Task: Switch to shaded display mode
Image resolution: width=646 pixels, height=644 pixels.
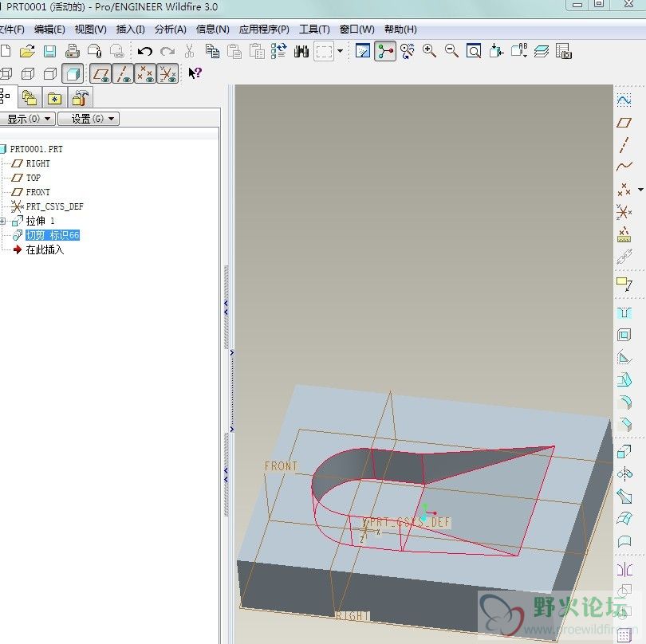Action: pyautogui.click(x=73, y=73)
